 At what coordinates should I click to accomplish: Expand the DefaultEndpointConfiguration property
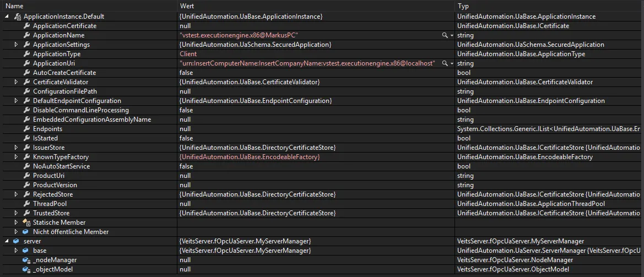[x=17, y=101]
